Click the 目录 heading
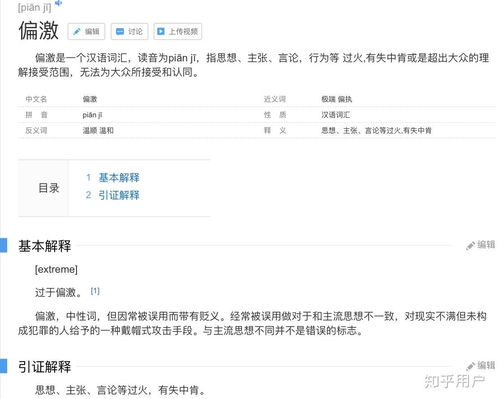499x399 pixels. (49, 188)
